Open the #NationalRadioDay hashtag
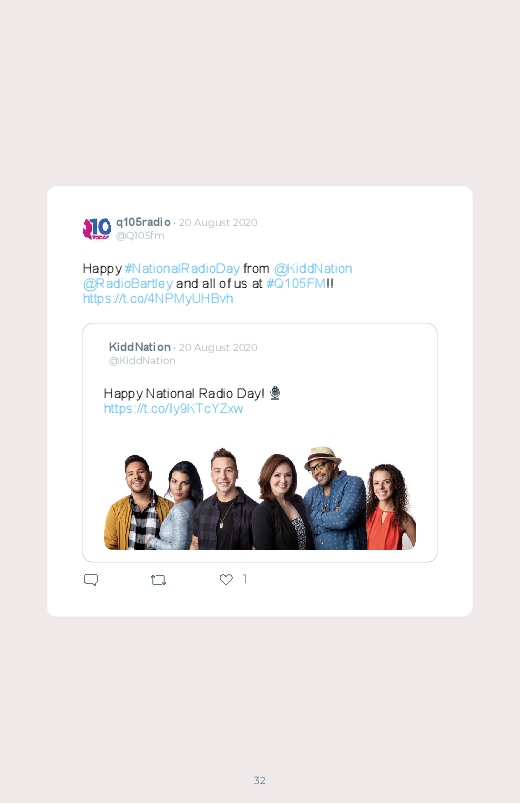Screen dimensions: 520x803 [x=182, y=268]
